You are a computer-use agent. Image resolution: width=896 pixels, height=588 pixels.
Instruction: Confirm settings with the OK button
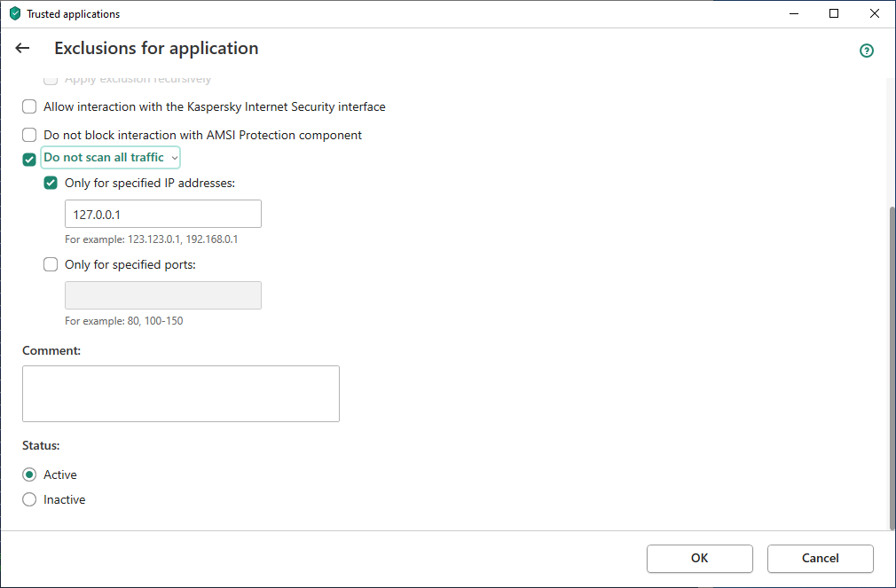pyautogui.click(x=699, y=558)
